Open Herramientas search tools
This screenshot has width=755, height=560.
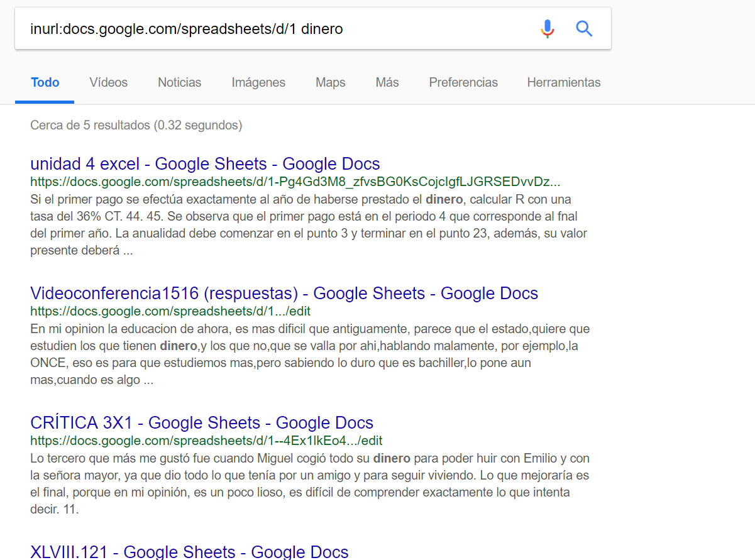564,82
